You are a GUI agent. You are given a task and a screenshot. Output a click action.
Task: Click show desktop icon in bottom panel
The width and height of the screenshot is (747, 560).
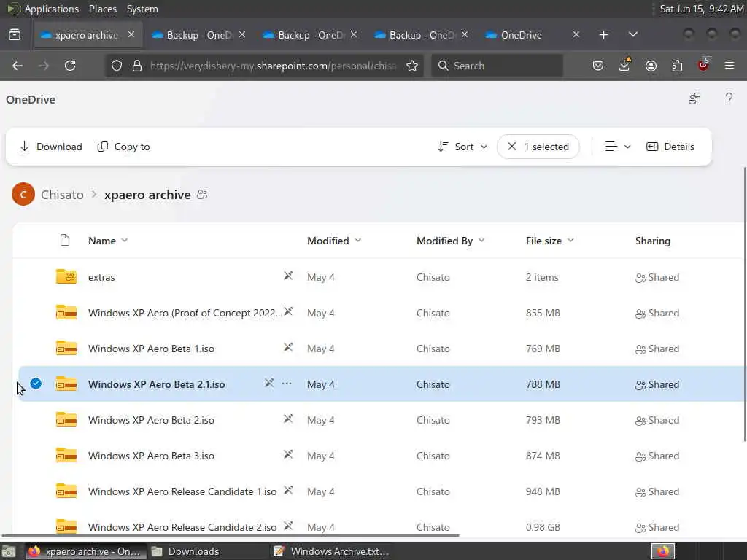click(x=9, y=551)
